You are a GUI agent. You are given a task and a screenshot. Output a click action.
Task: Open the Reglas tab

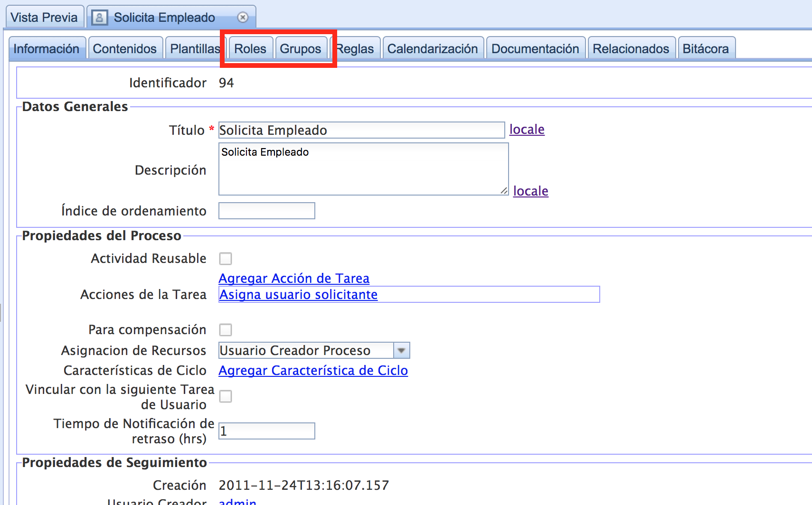click(x=355, y=48)
